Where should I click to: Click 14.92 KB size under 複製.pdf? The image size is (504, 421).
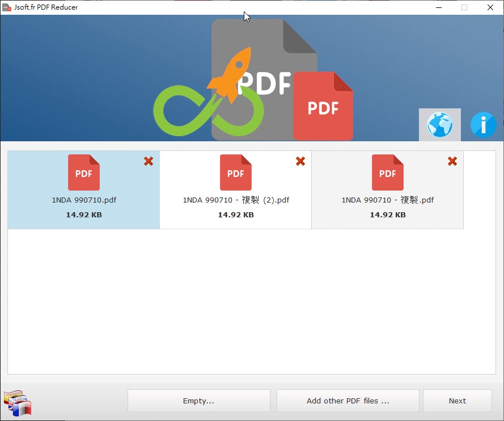coord(388,215)
